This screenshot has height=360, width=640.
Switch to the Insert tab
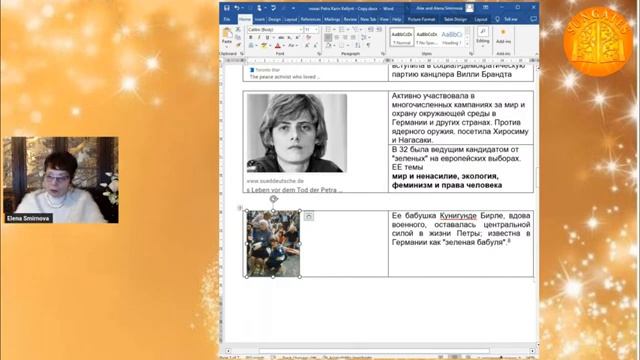click(260, 19)
